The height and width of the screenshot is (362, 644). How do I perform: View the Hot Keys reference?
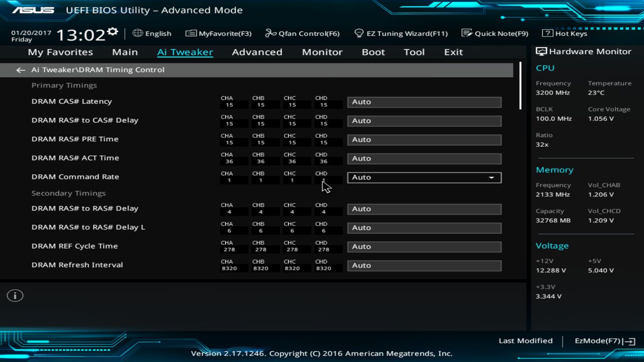pos(564,33)
